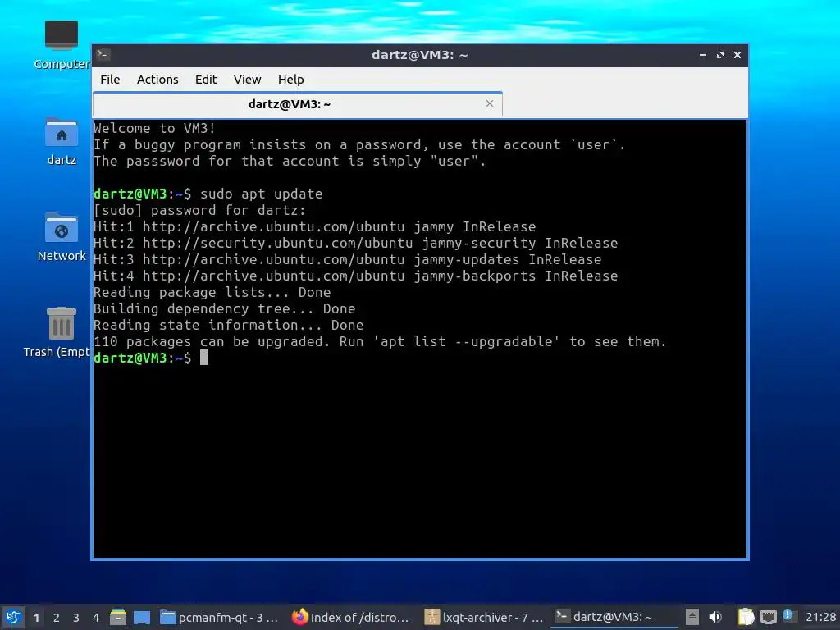Screen dimensions: 840x630
Task: Click the terminal icon in the title bar
Action: [x=103, y=54]
